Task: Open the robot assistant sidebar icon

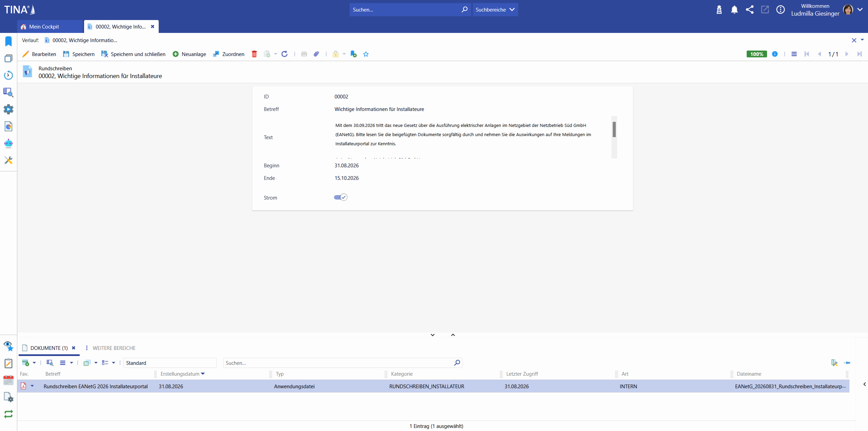Action: (8, 143)
